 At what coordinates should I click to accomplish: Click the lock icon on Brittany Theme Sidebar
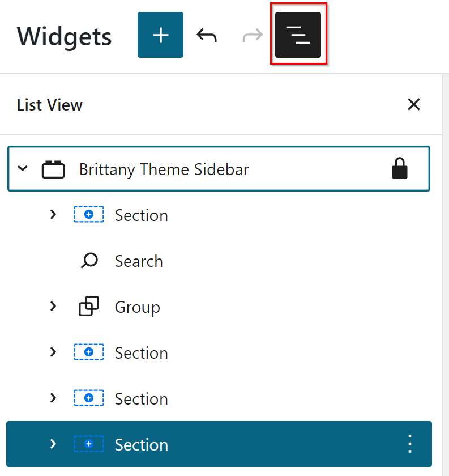coord(400,169)
